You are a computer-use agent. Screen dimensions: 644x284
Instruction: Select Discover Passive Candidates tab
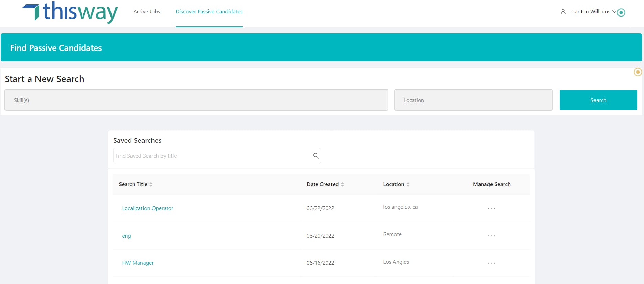(209, 12)
